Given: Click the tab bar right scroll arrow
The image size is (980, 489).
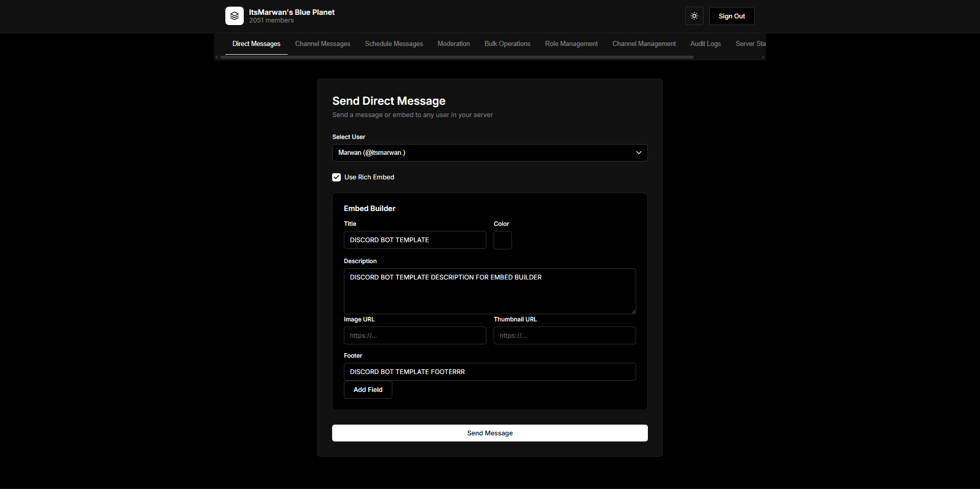Looking at the screenshot, I should 763,57.
